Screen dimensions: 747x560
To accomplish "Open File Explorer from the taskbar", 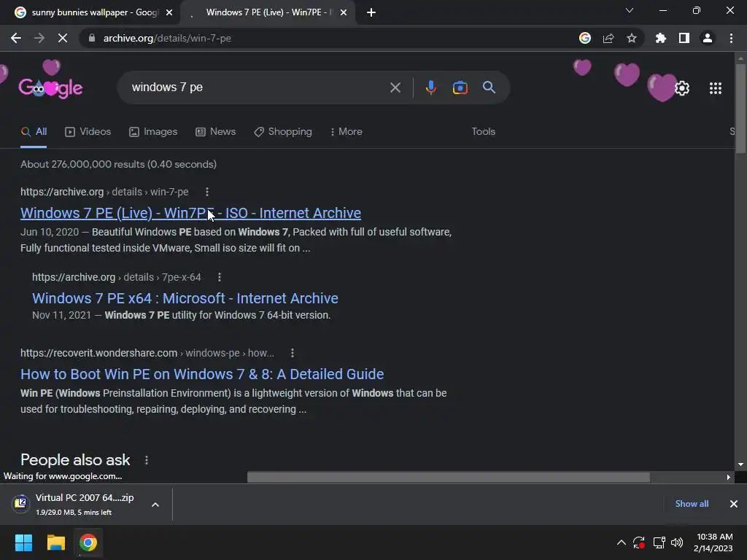I will tap(55, 542).
